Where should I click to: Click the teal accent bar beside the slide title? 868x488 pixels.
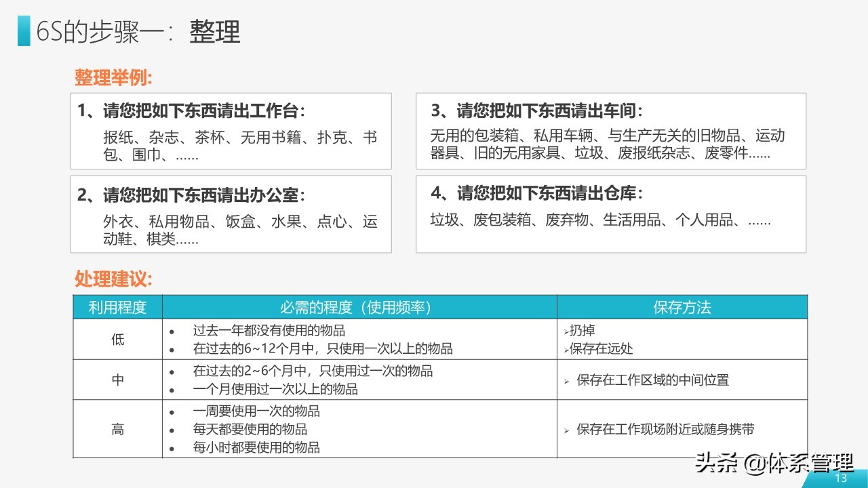pyautogui.click(x=22, y=30)
